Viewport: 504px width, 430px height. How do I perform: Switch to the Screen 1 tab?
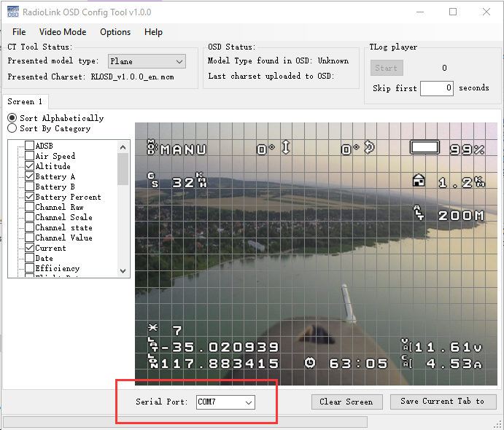tap(25, 101)
